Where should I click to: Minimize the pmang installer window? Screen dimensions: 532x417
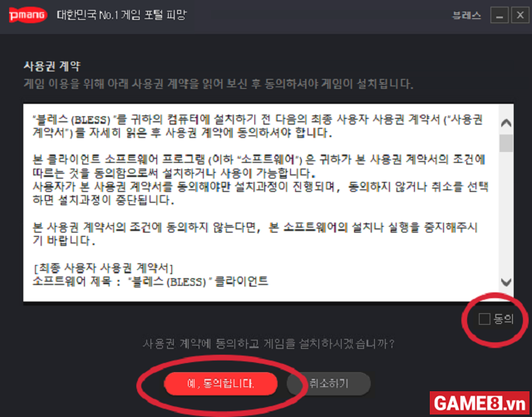(499, 15)
